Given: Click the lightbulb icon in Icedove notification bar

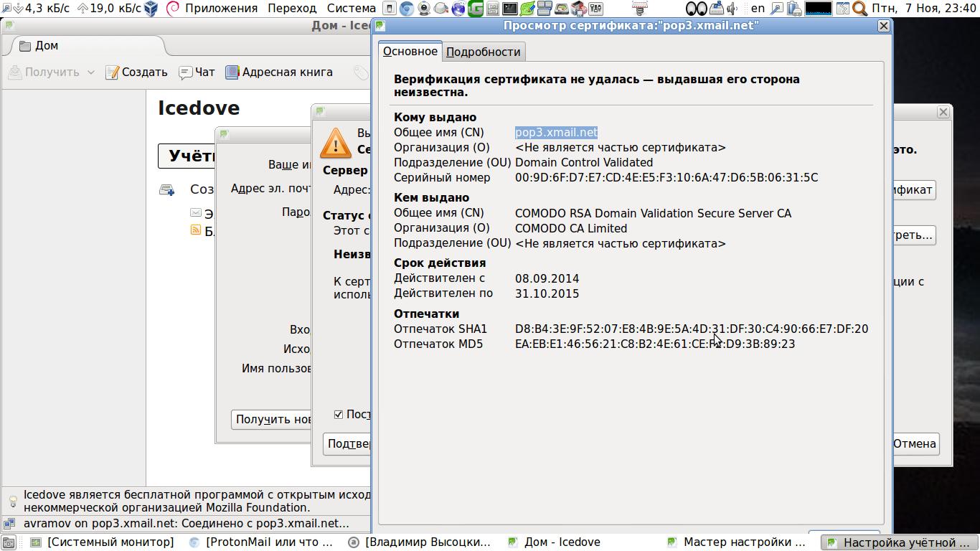Looking at the screenshot, I should [12, 501].
